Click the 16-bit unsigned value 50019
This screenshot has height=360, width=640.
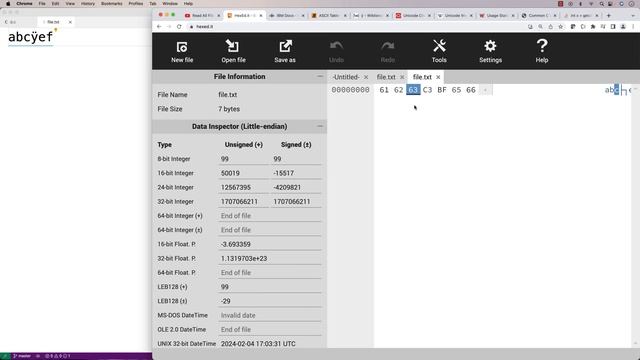click(x=243, y=173)
